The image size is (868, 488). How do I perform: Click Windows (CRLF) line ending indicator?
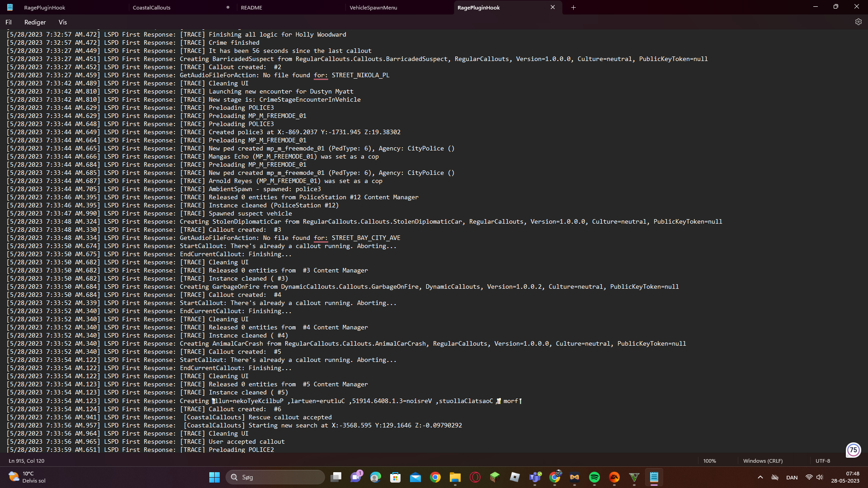click(763, 461)
